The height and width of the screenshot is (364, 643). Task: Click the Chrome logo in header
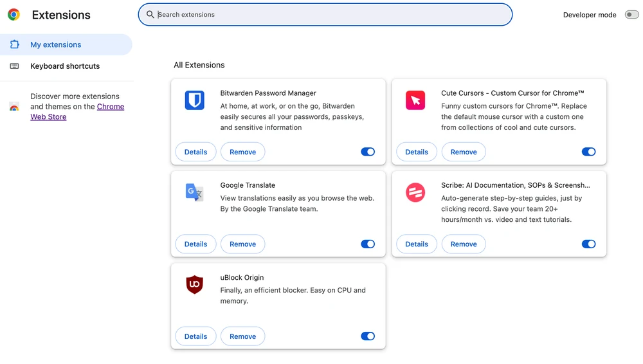[x=14, y=15]
